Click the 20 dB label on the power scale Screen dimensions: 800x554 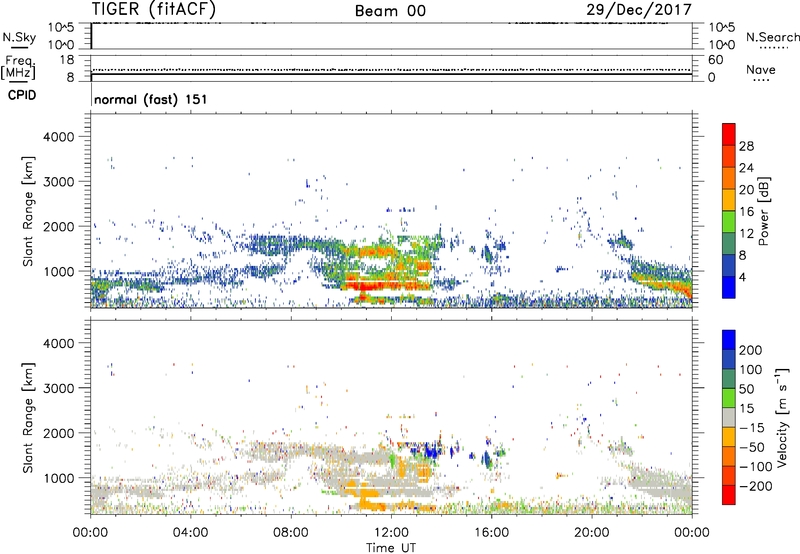pos(746,190)
